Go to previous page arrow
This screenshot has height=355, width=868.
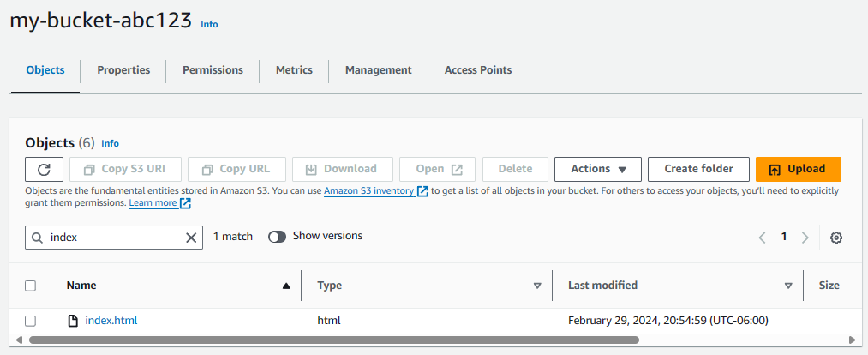click(763, 238)
